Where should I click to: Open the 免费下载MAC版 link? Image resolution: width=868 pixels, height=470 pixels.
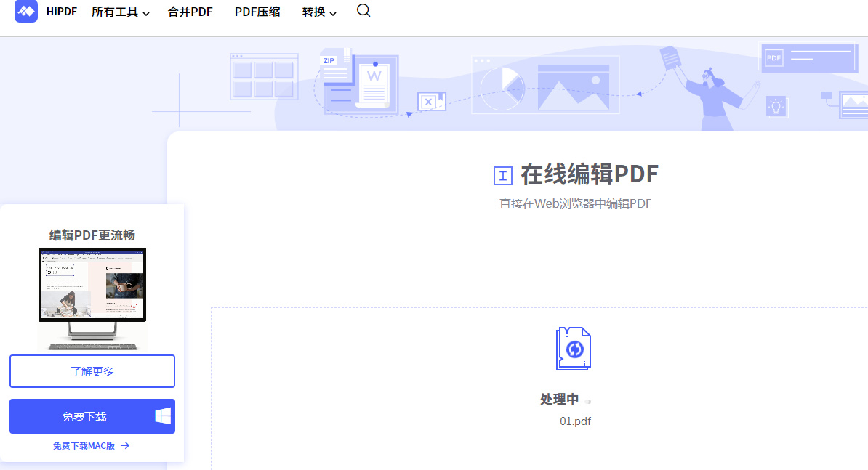click(x=86, y=445)
